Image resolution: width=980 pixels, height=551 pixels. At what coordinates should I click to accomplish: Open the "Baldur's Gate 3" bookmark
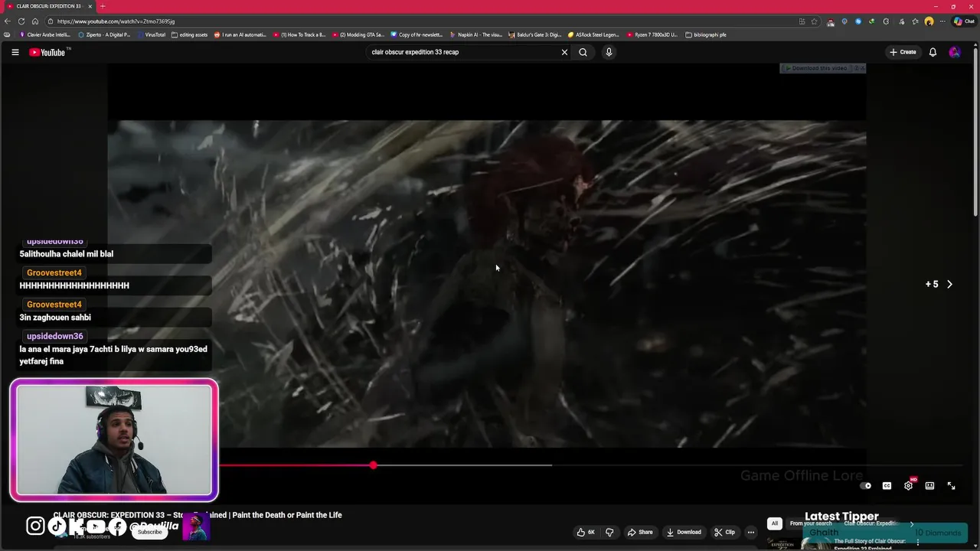535,34
